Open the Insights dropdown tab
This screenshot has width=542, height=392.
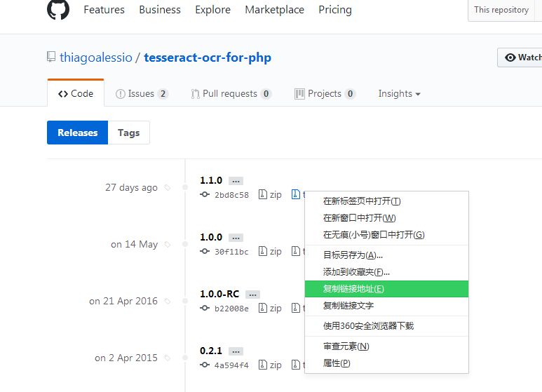coord(399,94)
